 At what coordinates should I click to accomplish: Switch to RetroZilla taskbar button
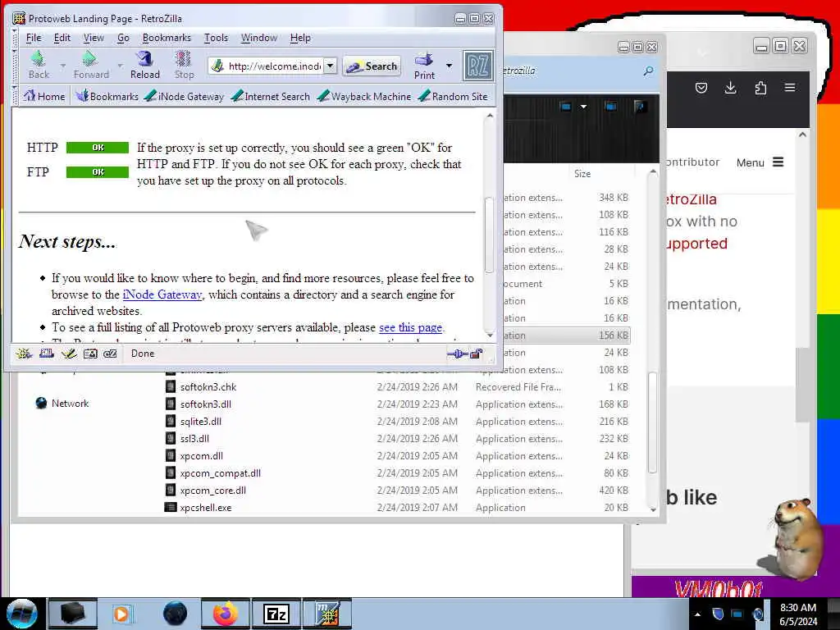click(327, 614)
